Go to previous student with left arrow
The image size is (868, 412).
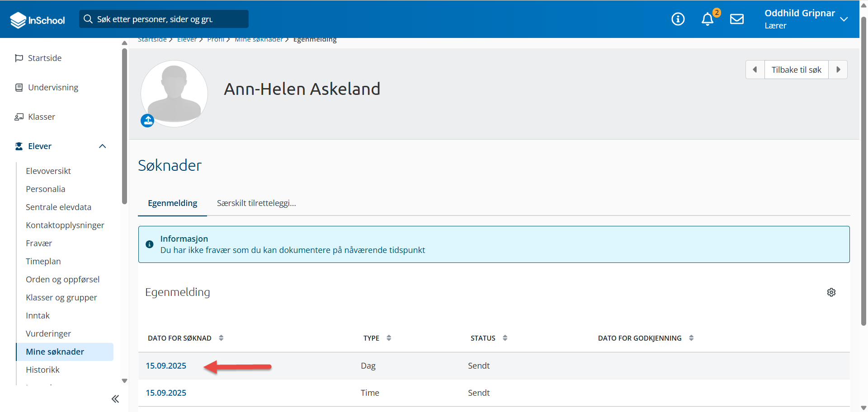tap(755, 70)
